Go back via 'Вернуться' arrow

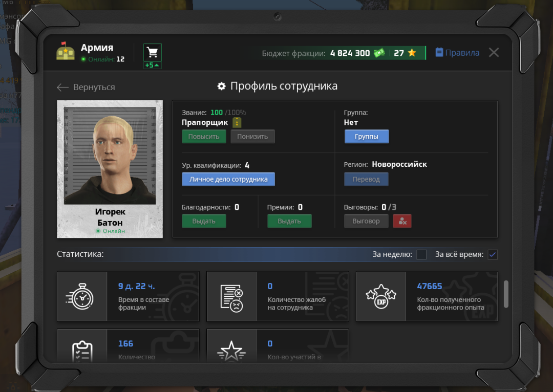click(86, 88)
